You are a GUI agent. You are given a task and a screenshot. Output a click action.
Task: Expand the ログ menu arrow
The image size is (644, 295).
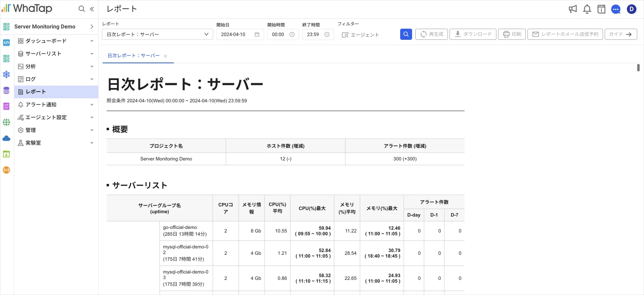[92, 79]
